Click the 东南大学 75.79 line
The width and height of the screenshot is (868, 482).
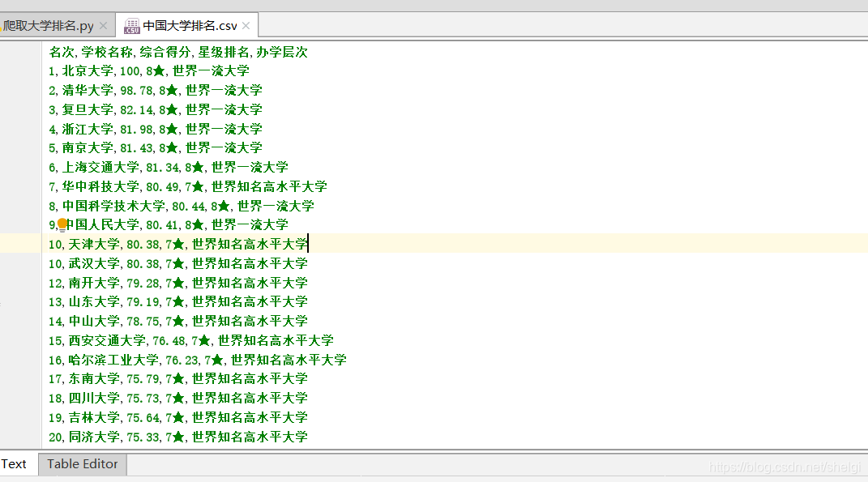click(178, 378)
